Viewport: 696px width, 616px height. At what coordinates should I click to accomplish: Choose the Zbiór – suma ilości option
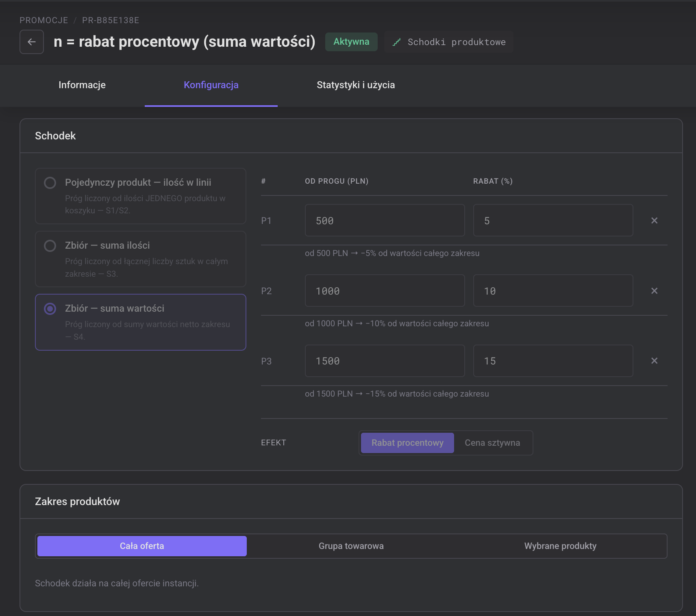141,259
